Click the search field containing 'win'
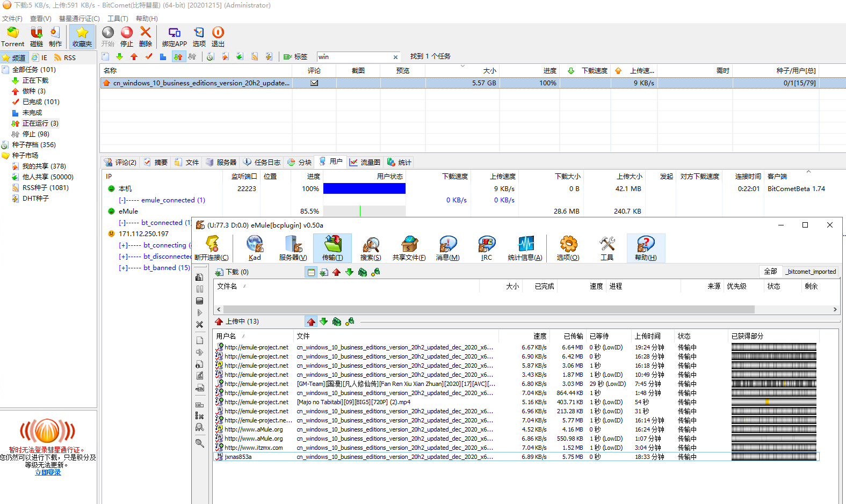Viewport: 846px width, 504px height. coord(355,57)
